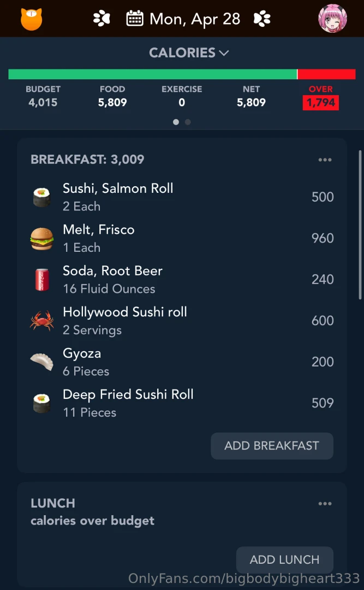This screenshot has height=590, width=364.
Task: Tap the soda can icon for Root Beer
Action: tap(41, 280)
